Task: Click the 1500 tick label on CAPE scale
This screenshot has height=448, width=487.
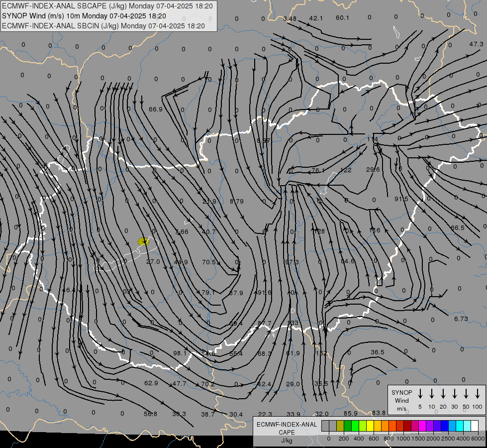Action: (418, 439)
